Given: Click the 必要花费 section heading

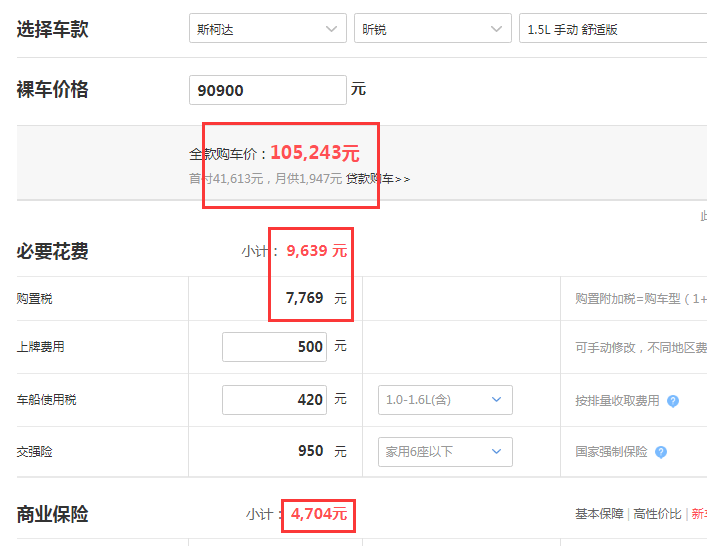Looking at the screenshot, I should tap(52, 251).
